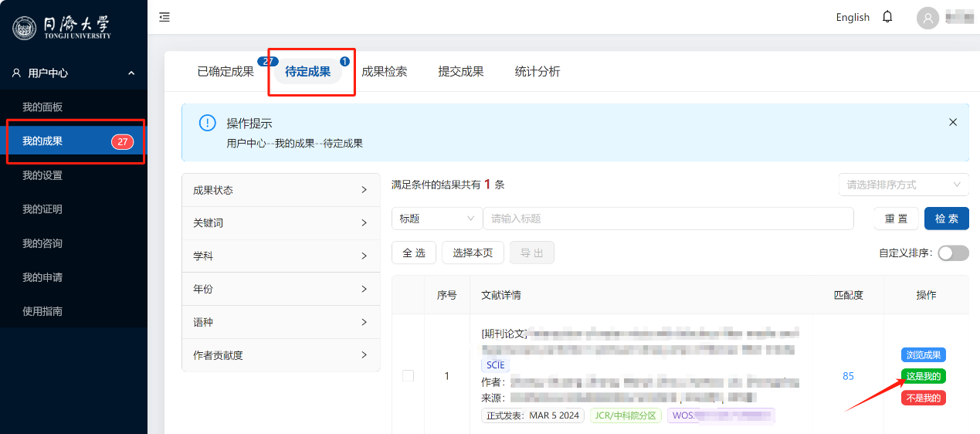Open notifications via the bell icon

coord(887,17)
